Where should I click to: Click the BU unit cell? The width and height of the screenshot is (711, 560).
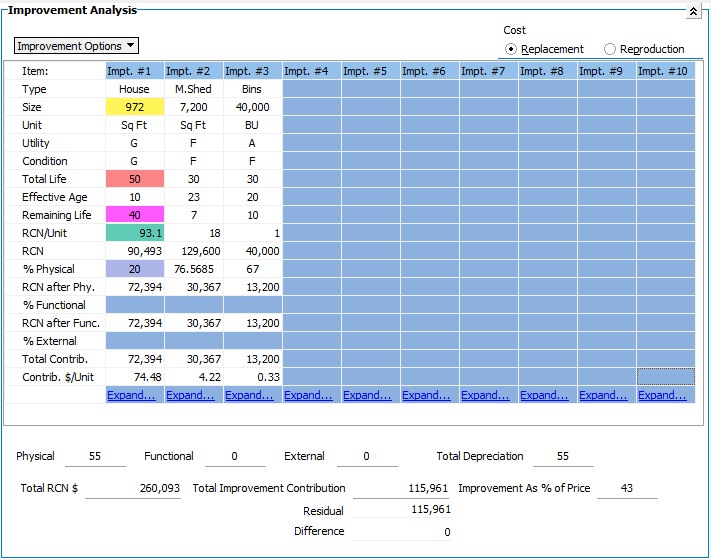point(253,125)
